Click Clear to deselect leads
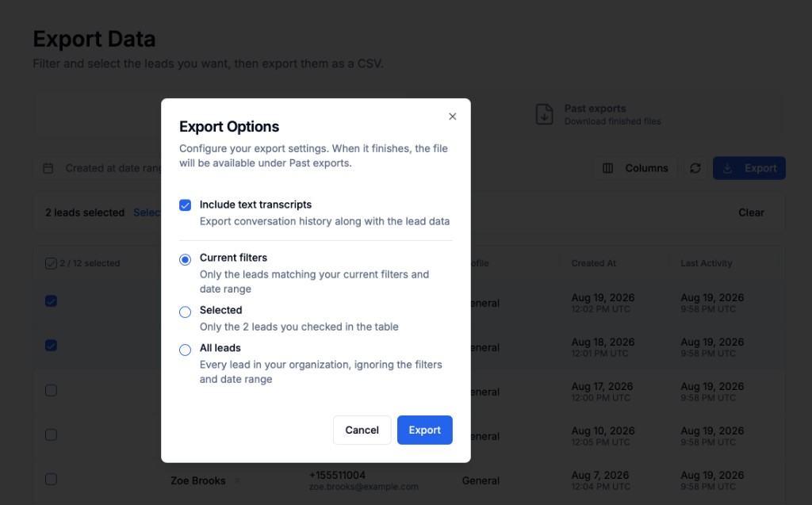This screenshot has width=812, height=505. click(x=751, y=212)
